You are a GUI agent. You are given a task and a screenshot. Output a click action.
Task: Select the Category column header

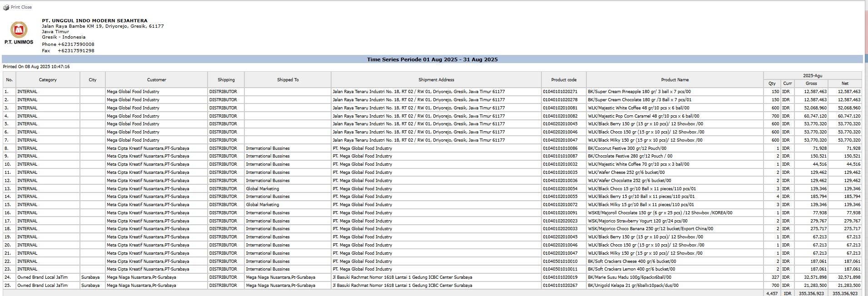(x=48, y=80)
